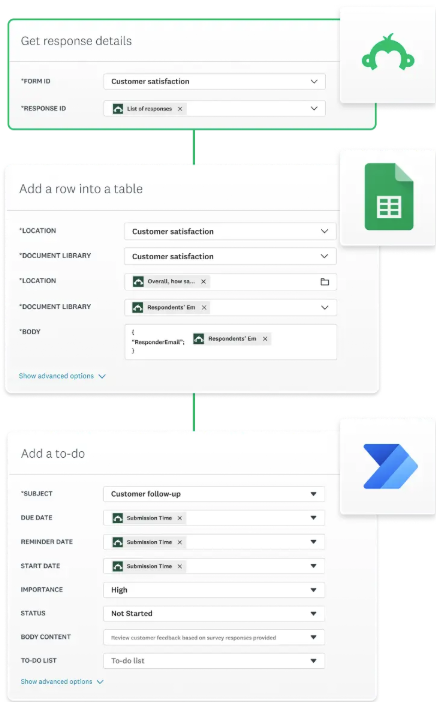Remove the 'Overall, how sa...' token
Viewport: 436px width, 702px height.
(x=203, y=282)
